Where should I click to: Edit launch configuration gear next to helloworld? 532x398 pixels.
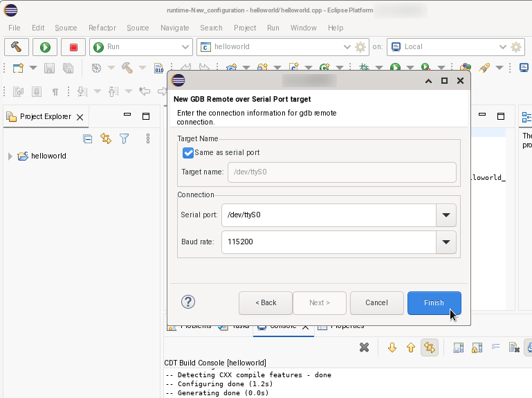tap(360, 47)
